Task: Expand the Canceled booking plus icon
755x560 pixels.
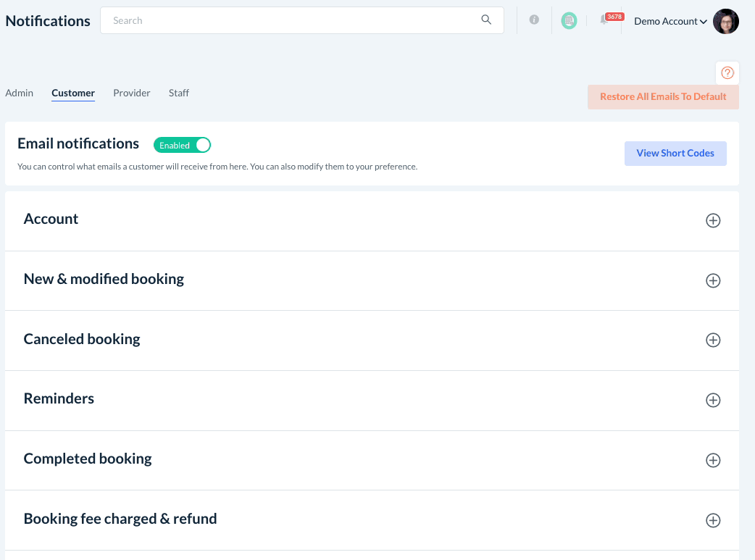Action: pos(713,340)
